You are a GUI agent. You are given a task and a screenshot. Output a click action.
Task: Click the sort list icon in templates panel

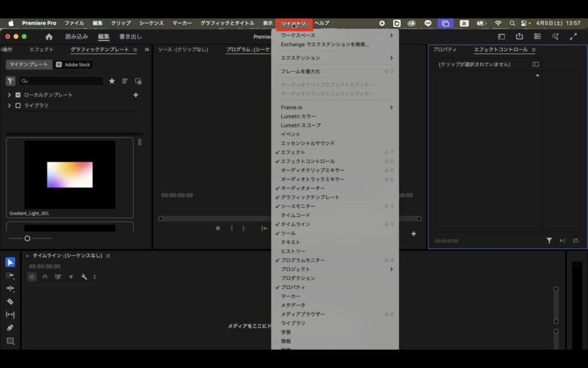coord(125,80)
